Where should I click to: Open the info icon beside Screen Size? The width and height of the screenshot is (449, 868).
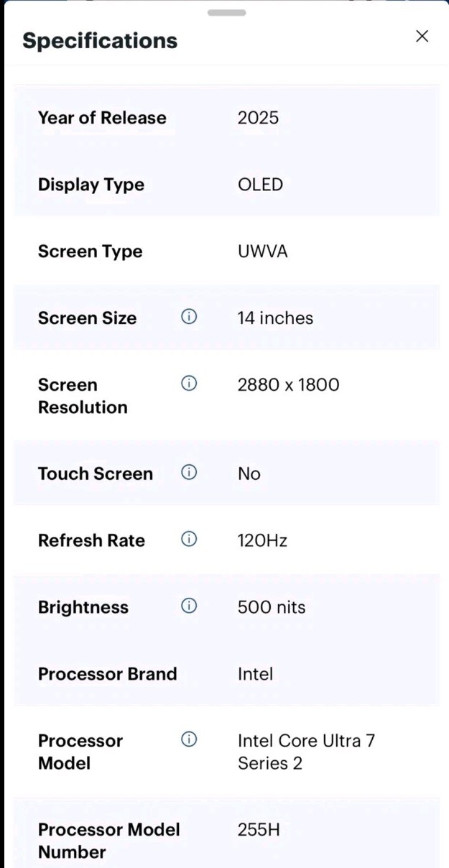(x=189, y=317)
